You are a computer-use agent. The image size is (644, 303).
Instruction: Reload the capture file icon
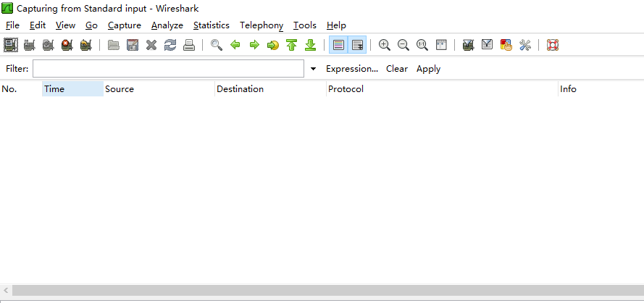[170, 45]
